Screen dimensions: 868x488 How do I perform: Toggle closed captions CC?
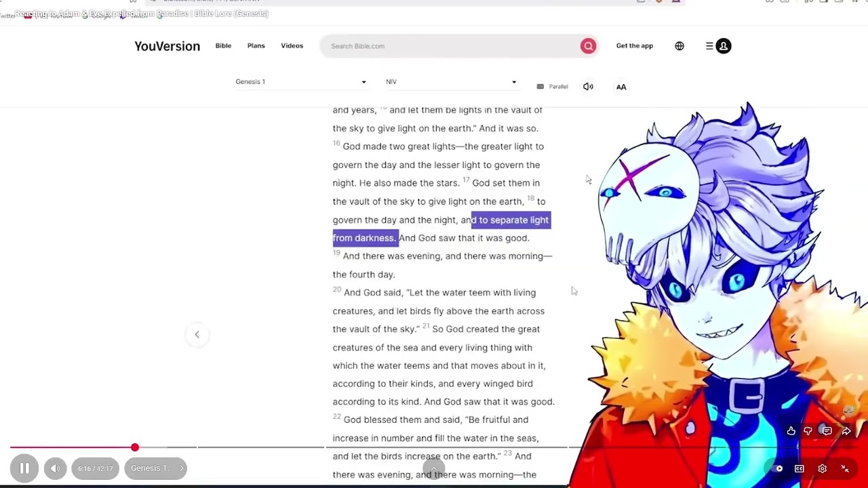(x=800, y=468)
